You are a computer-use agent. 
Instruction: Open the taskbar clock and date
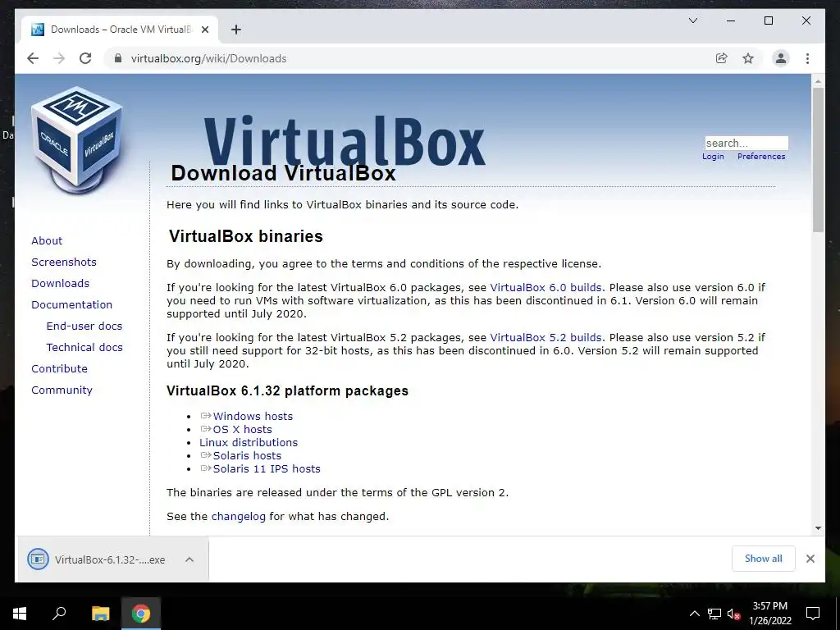tap(769, 614)
